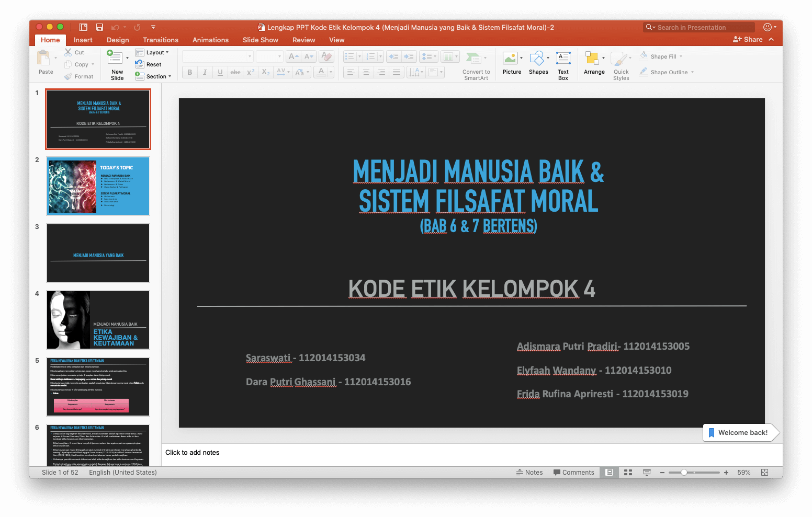
Task: Align text right
Action: [381, 72]
